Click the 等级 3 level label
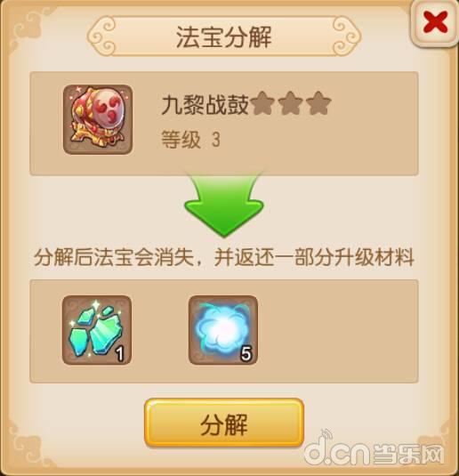This screenshot has height=476, width=459. tap(190, 140)
